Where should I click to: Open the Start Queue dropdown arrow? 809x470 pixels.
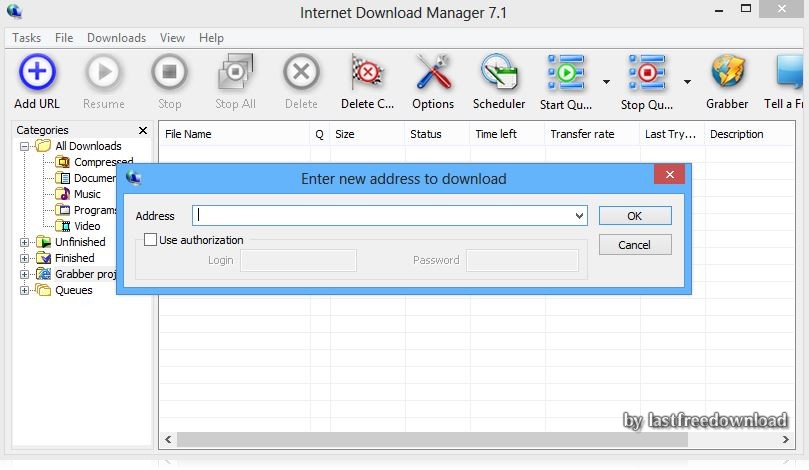(x=606, y=82)
